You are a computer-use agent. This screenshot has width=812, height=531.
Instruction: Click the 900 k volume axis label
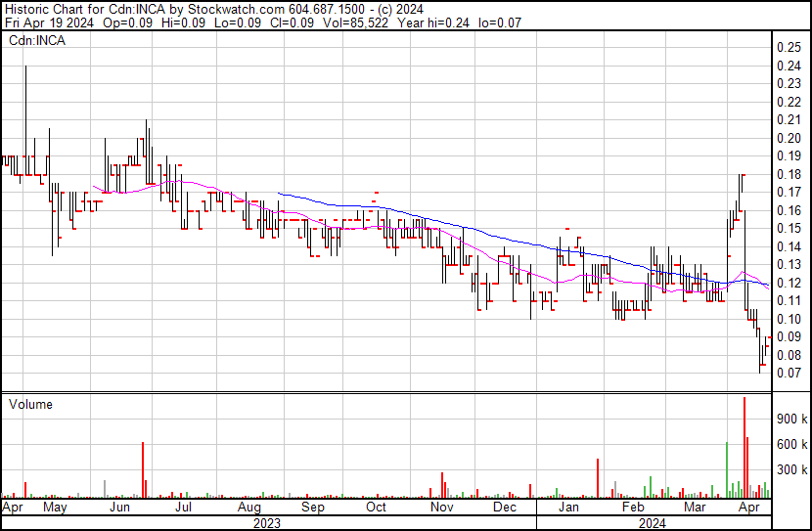point(791,419)
